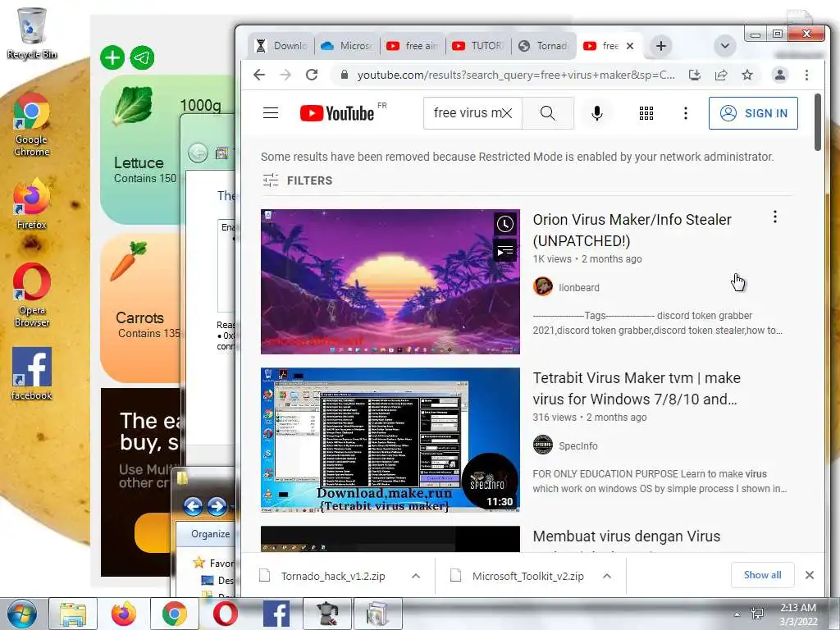Expand options for Microsoft_Toolkit_v2.zip download
Viewport: 840px width, 630px height.
coord(607,576)
